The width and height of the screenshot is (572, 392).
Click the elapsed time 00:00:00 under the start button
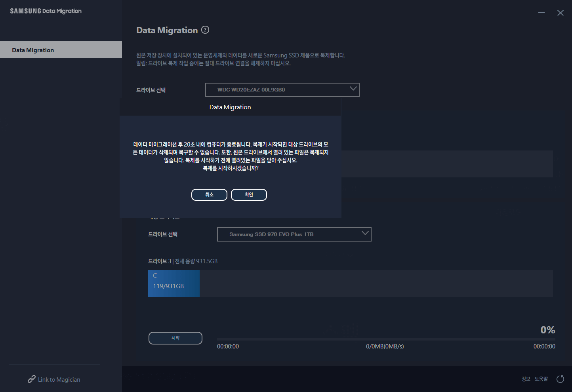tap(228, 346)
